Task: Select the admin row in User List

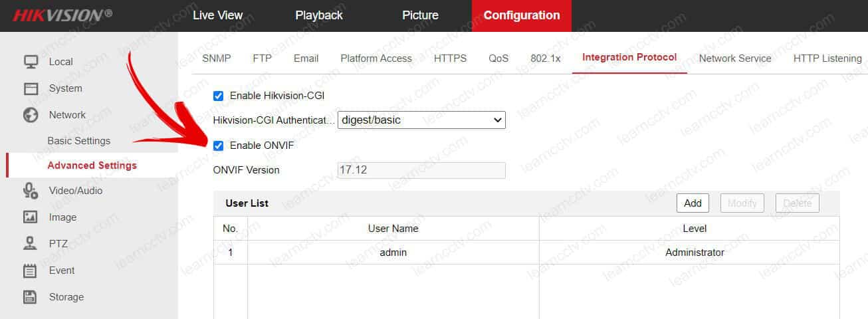Action: 392,253
